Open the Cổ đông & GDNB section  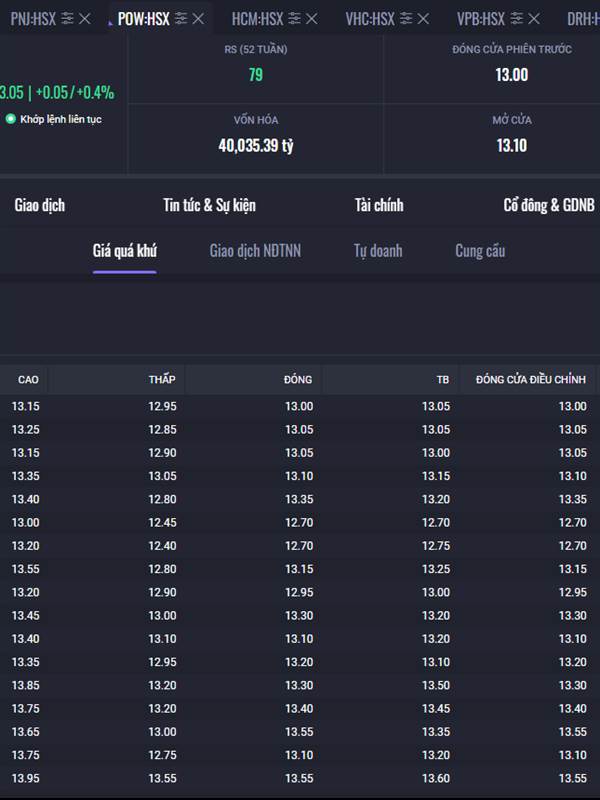click(548, 205)
